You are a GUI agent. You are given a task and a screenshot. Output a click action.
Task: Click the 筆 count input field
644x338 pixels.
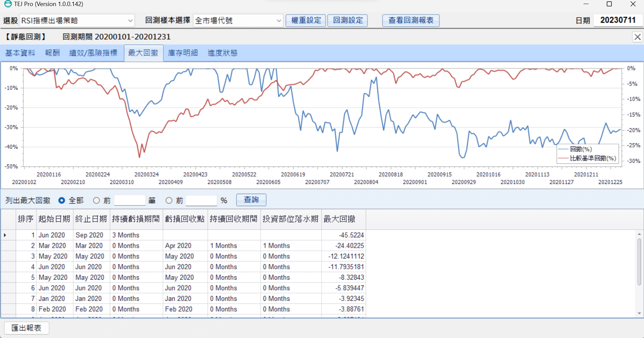click(x=130, y=200)
